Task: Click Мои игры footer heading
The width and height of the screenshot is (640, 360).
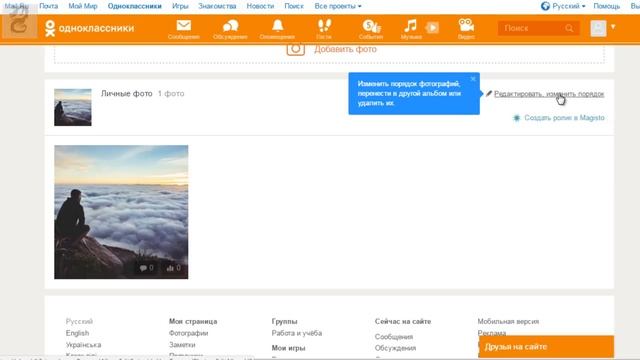Action: point(289,348)
